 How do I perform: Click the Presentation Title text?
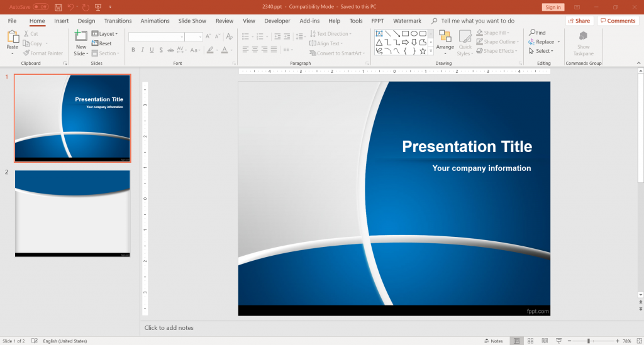[467, 146]
